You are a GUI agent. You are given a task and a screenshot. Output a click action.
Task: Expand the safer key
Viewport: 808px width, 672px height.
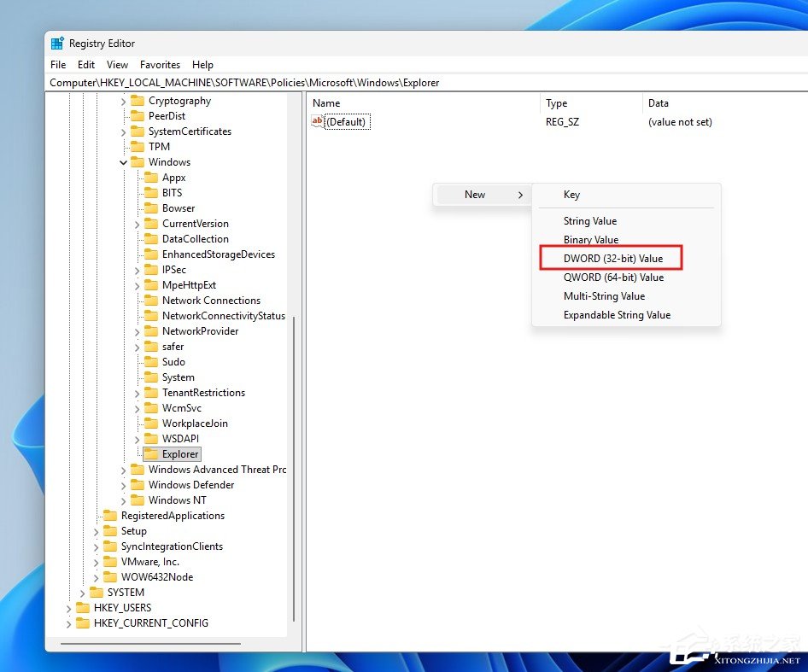[x=137, y=348]
